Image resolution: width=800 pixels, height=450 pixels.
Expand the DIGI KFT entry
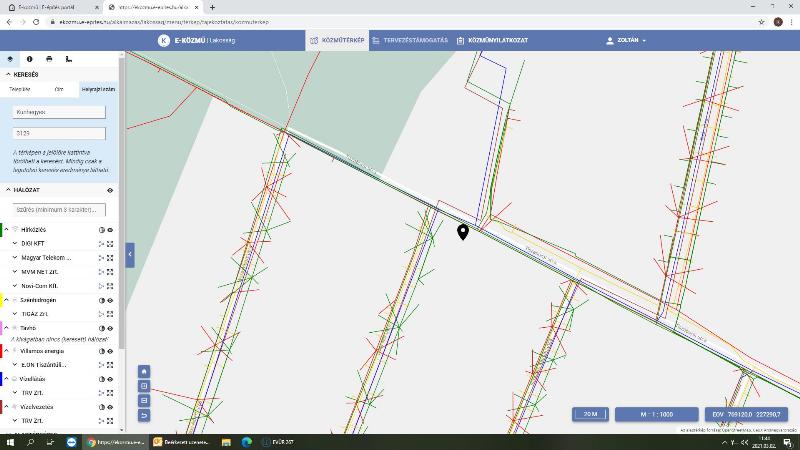pos(15,243)
